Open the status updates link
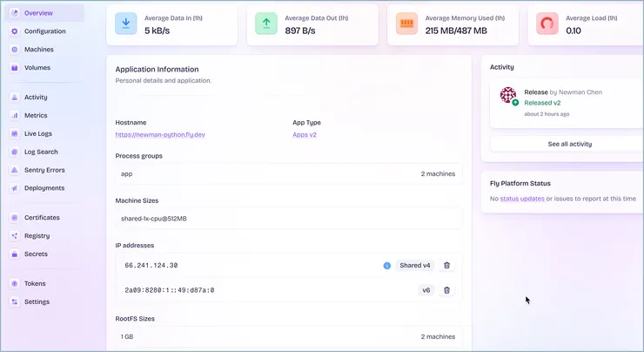The width and height of the screenshot is (644, 352). click(522, 199)
